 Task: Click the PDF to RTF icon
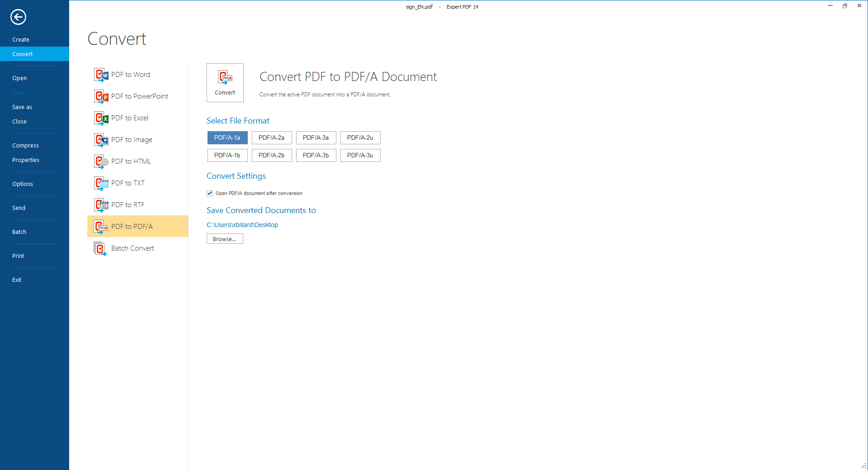click(101, 205)
